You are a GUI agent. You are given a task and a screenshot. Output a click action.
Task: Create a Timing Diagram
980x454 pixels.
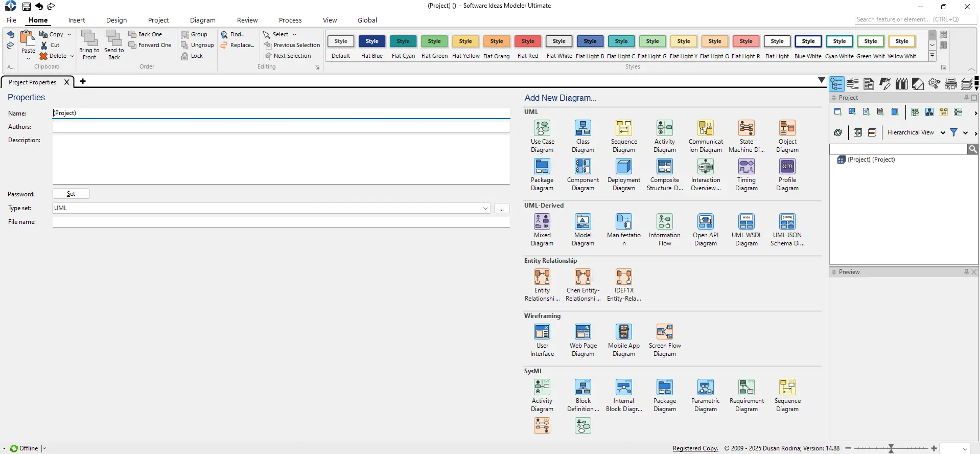pos(746,174)
